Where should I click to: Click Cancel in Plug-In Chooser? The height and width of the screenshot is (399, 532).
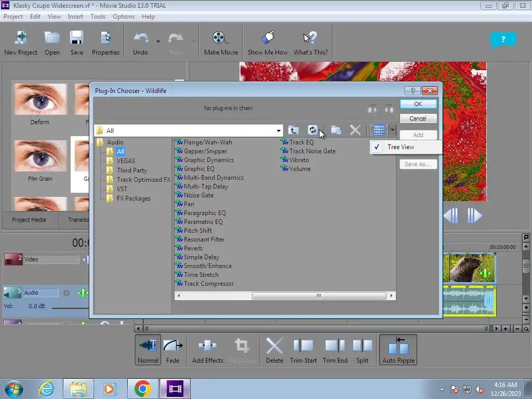[418, 118]
